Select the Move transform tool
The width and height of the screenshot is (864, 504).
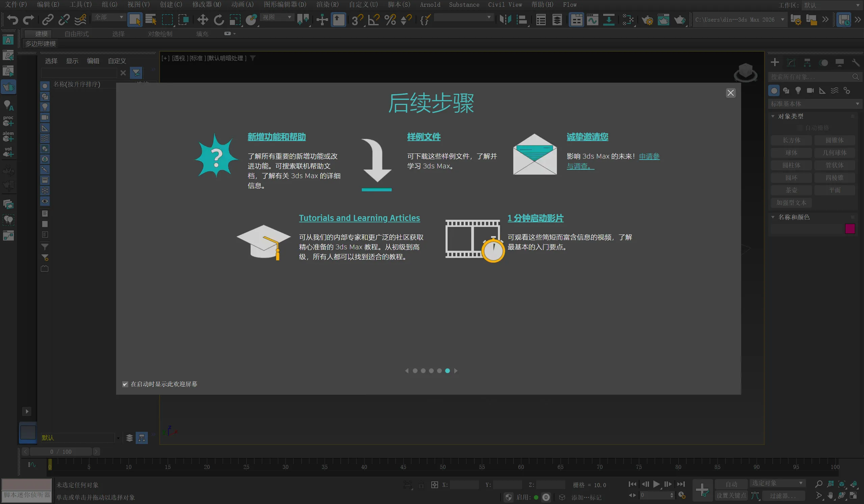coord(202,20)
